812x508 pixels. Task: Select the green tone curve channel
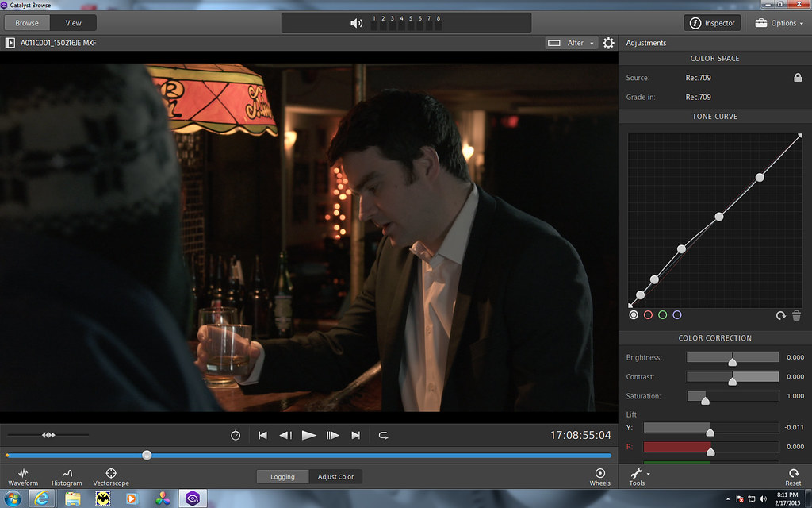click(x=662, y=314)
